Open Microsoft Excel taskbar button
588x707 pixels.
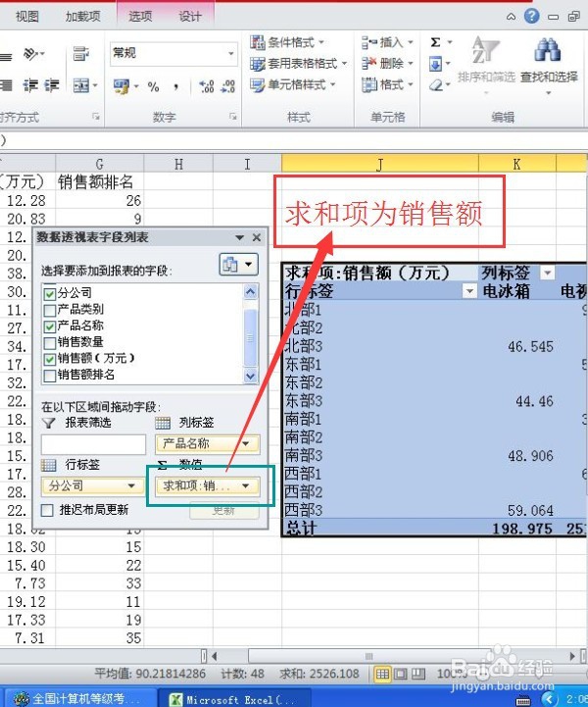[x=233, y=699]
